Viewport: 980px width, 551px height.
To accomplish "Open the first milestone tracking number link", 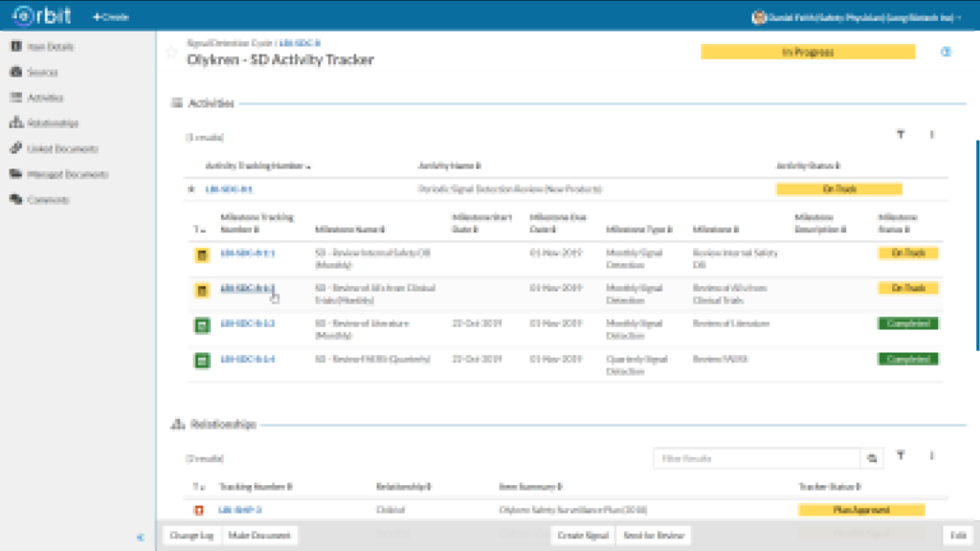I will [x=248, y=253].
